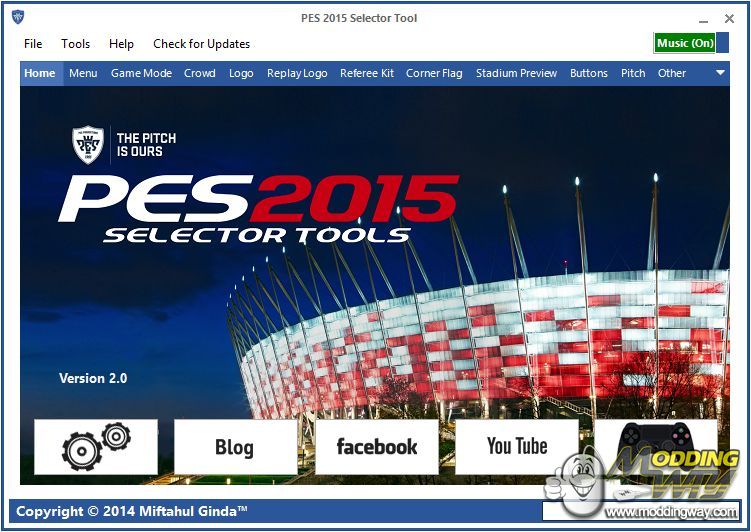Viewport: 751px width, 532px height.
Task: Open the Tools menu
Action: (x=76, y=44)
